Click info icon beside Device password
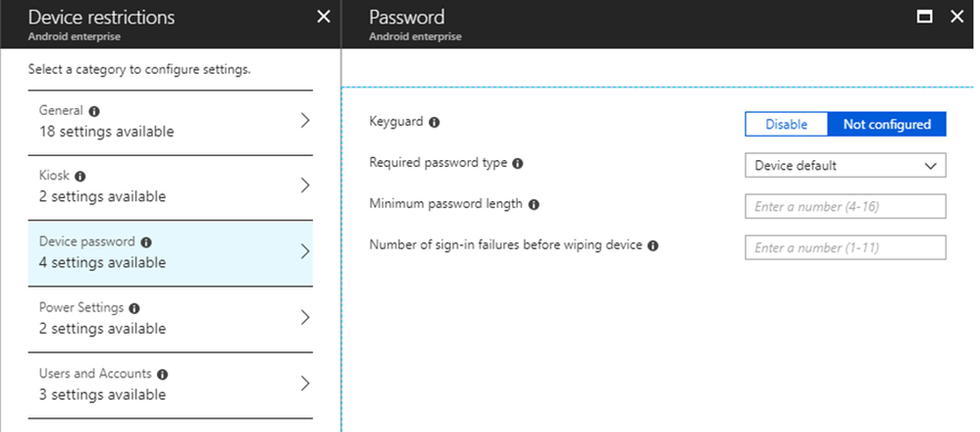Screen dimensions: 980x432 146,242
